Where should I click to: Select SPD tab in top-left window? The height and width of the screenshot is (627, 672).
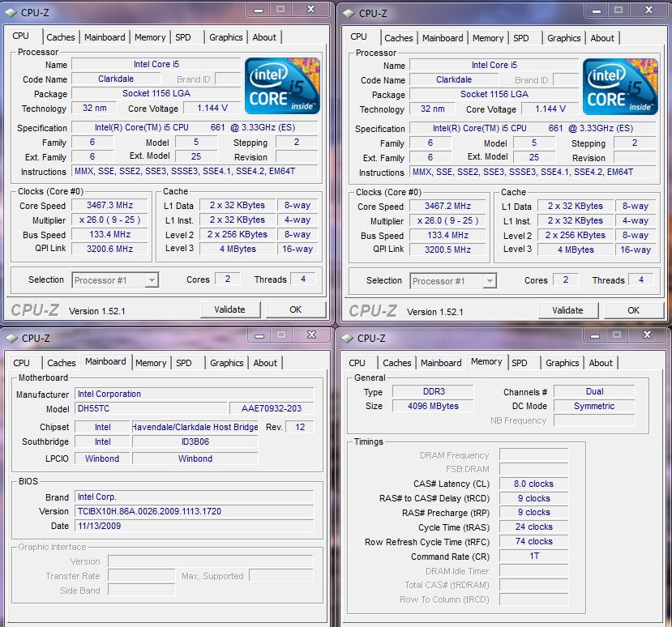(183, 37)
